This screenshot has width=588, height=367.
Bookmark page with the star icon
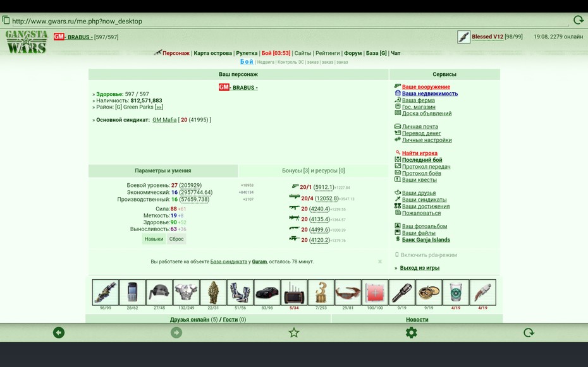tap(294, 332)
